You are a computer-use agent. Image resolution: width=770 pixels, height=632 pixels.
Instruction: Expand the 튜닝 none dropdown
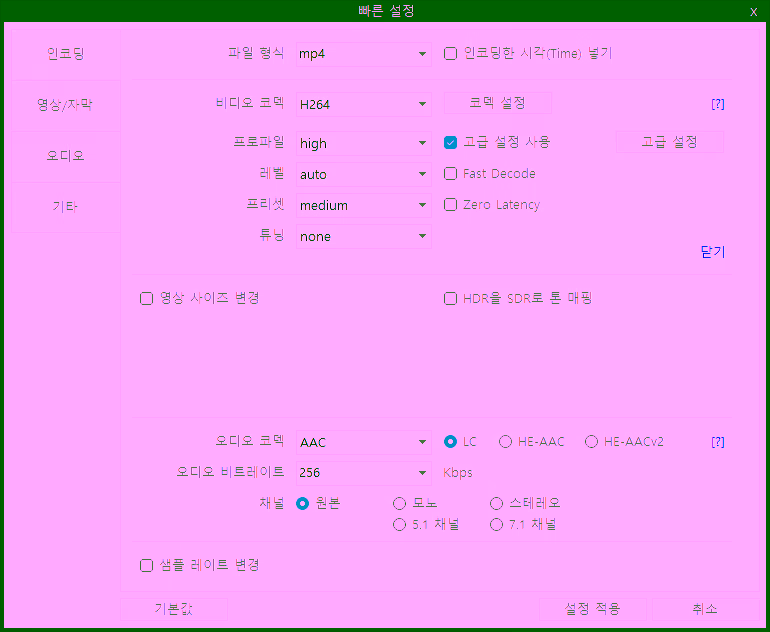click(363, 236)
